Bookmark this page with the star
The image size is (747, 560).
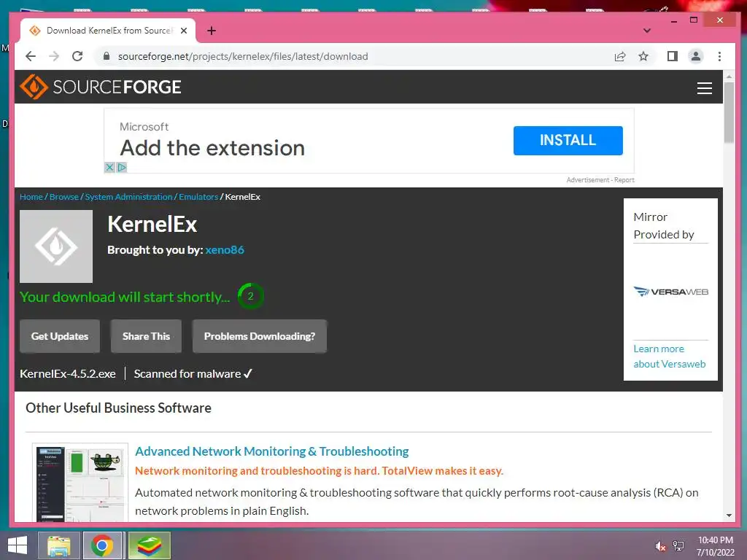pyautogui.click(x=643, y=56)
